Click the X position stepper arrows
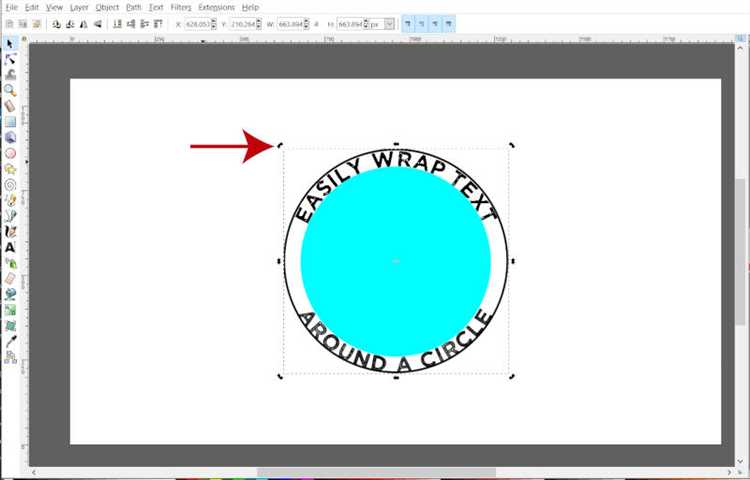The image size is (750, 480). coord(213,24)
